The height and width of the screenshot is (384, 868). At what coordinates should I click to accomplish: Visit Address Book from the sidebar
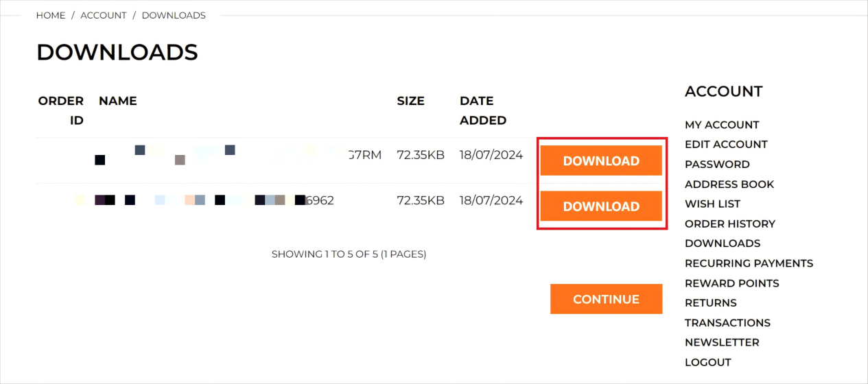(729, 184)
